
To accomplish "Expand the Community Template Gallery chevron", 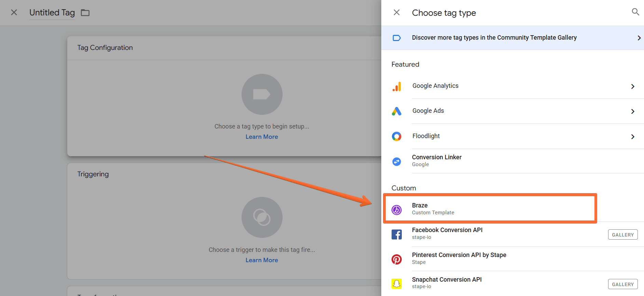I will coord(639,38).
